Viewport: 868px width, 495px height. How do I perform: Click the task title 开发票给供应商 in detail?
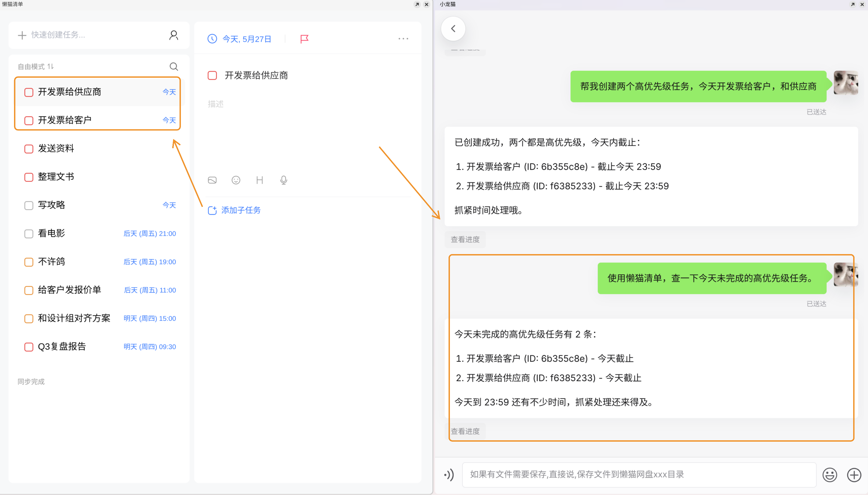256,75
